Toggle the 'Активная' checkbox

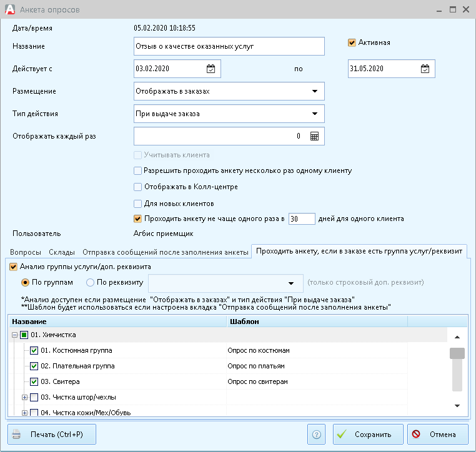[352, 42]
